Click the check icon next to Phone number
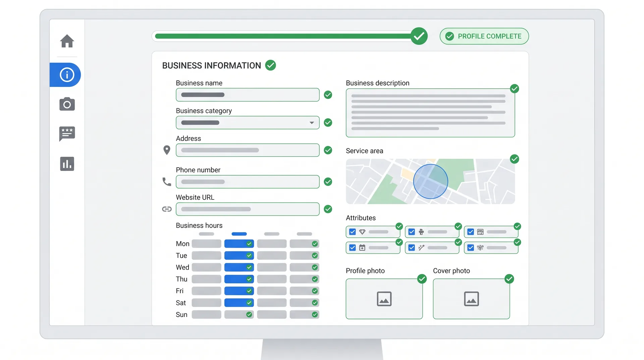 click(328, 182)
